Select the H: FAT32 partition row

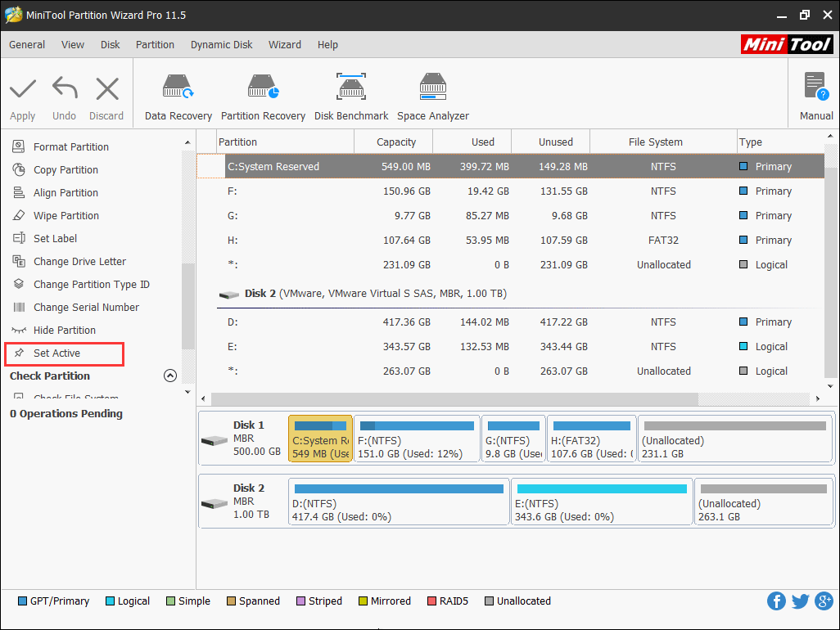pos(511,241)
